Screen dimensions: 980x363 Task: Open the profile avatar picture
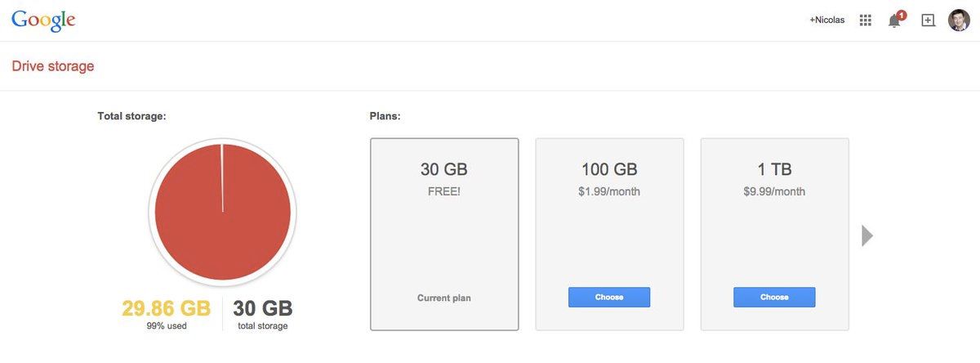tap(959, 20)
